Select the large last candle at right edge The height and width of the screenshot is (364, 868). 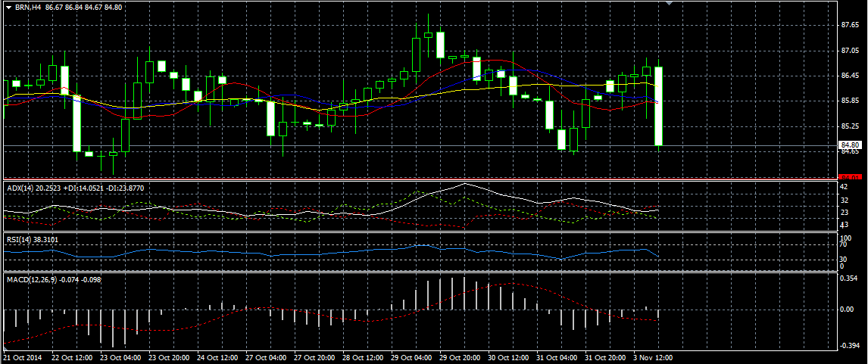click(x=659, y=106)
